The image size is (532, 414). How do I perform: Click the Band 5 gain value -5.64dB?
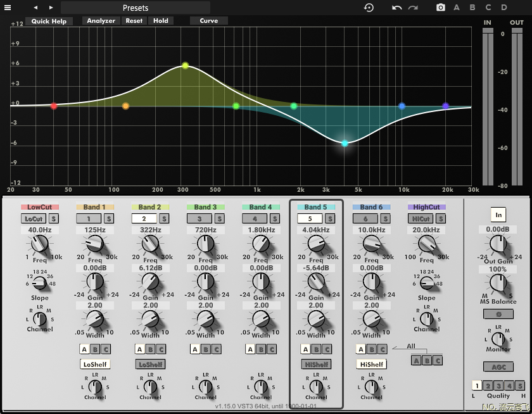click(316, 268)
